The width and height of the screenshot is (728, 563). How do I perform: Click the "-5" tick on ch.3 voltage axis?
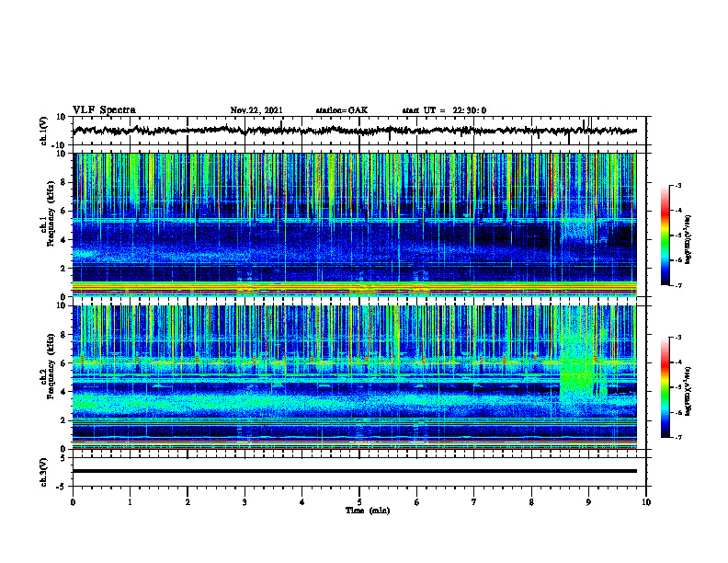tap(63, 487)
